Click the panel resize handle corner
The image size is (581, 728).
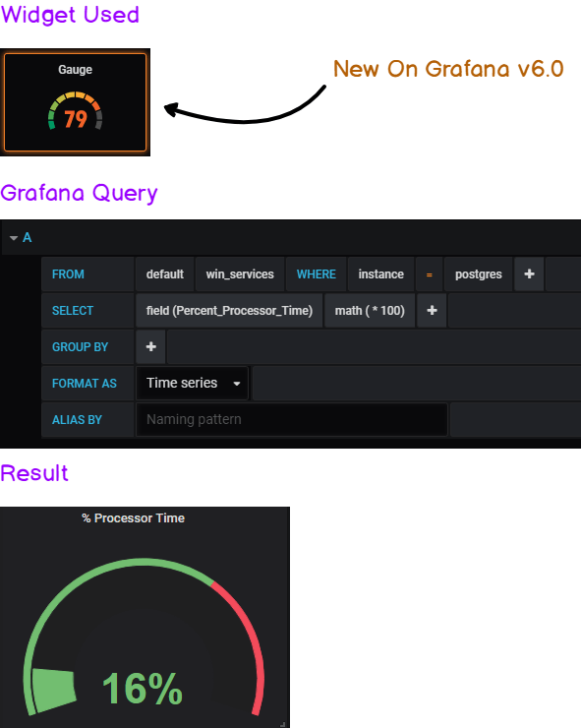click(x=282, y=724)
